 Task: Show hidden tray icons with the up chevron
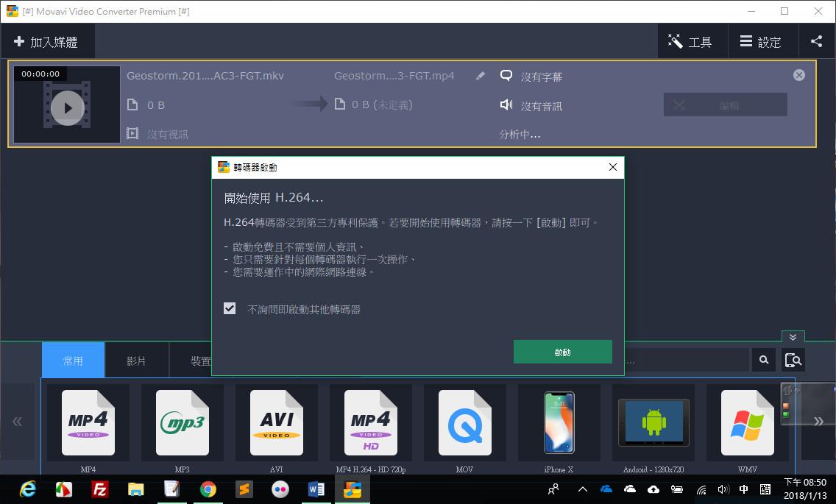tap(583, 489)
